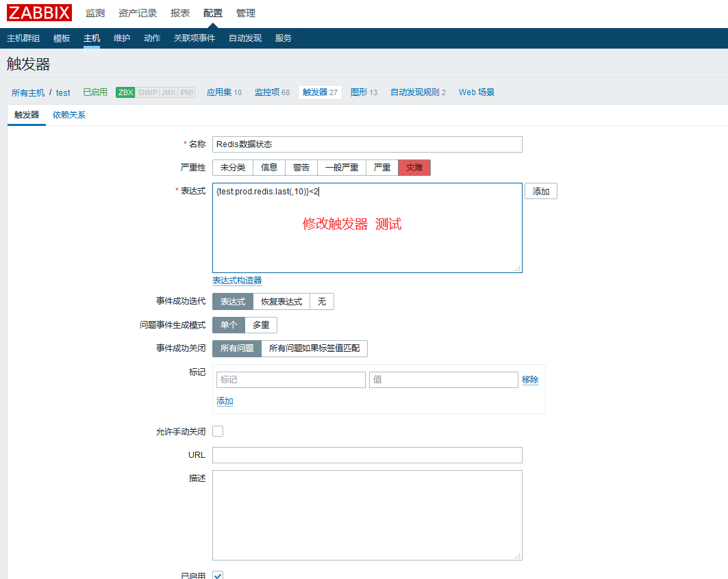The image size is (728, 579).
Task: Click the 名称 name input field
Action: (367, 144)
